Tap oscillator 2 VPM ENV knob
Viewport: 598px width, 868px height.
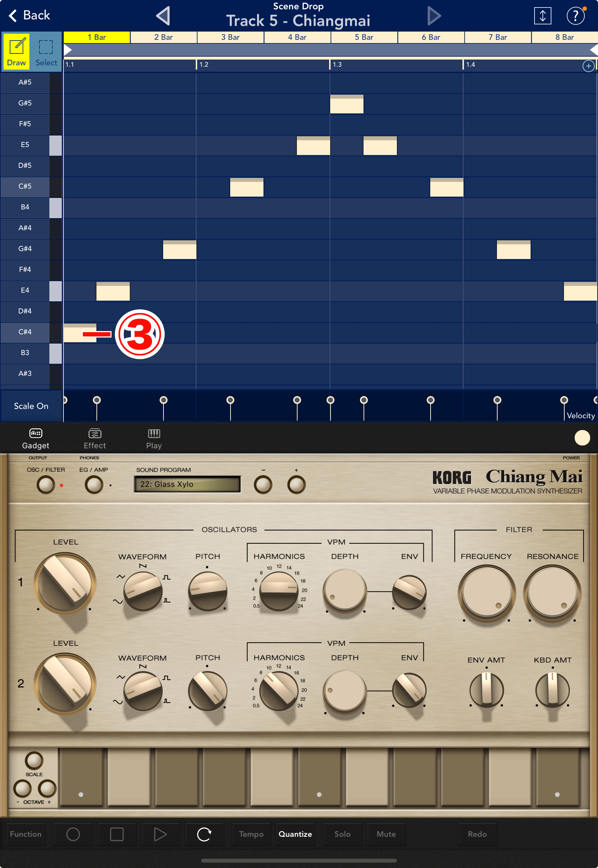tap(409, 690)
